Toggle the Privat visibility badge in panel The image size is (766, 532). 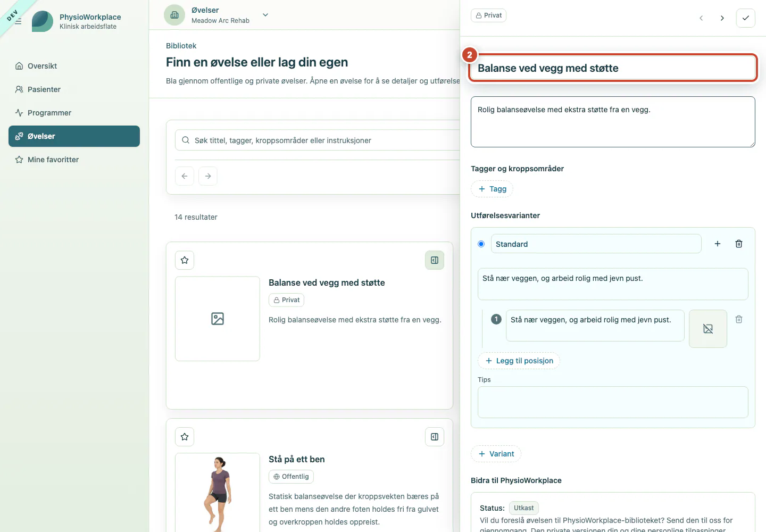point(489,15)
